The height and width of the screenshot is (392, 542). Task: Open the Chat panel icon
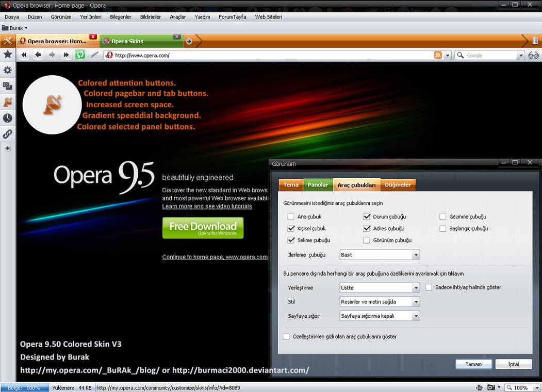(x=8, y=86)
